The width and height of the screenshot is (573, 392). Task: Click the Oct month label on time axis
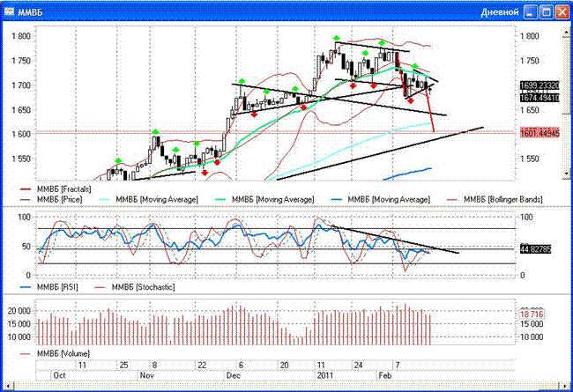[x=60, y=375]
